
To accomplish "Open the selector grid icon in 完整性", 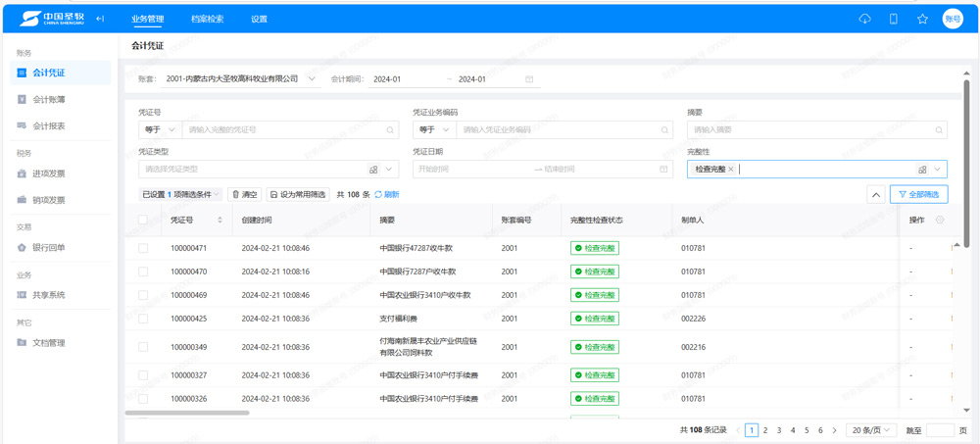I will tap(922, 169).
